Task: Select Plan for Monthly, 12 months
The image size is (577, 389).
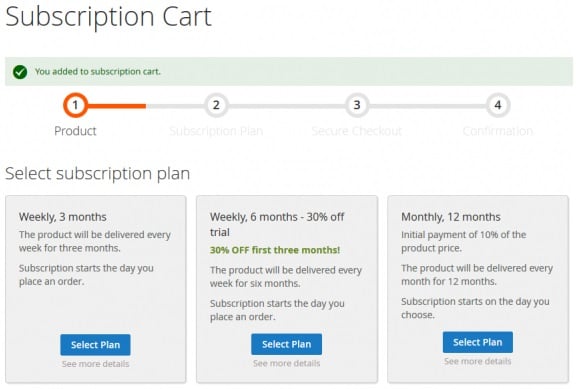Action: pyautogui.click(x=478, y=342)
